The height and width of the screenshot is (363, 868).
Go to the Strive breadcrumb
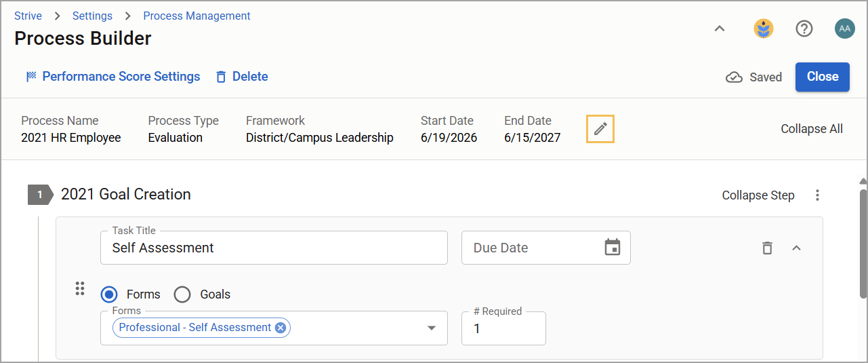(x=28, y=16)
